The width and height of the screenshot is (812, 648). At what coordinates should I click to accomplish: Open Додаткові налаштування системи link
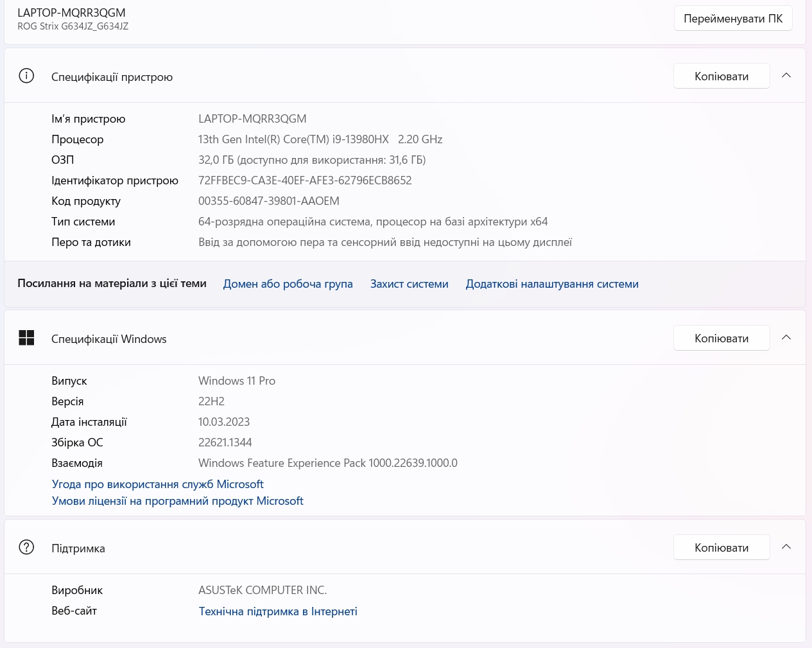[551, 284]
